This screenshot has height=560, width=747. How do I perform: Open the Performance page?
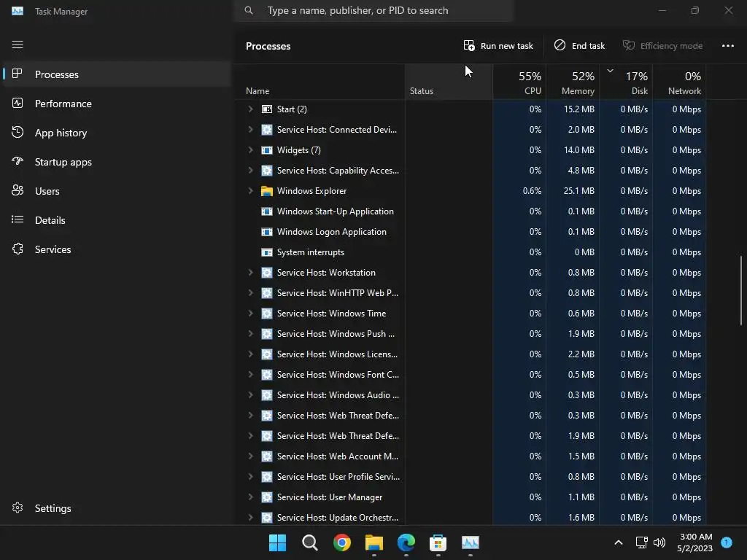pos(116,104)
